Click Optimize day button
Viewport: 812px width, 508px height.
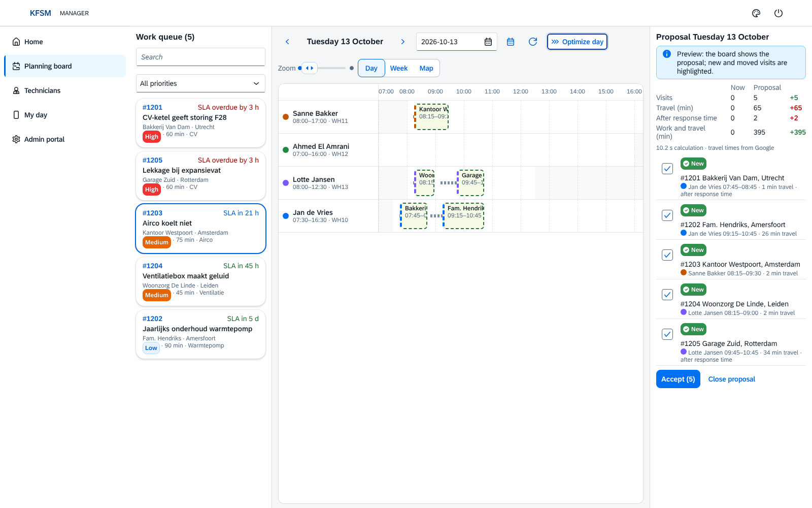point(577,42)
